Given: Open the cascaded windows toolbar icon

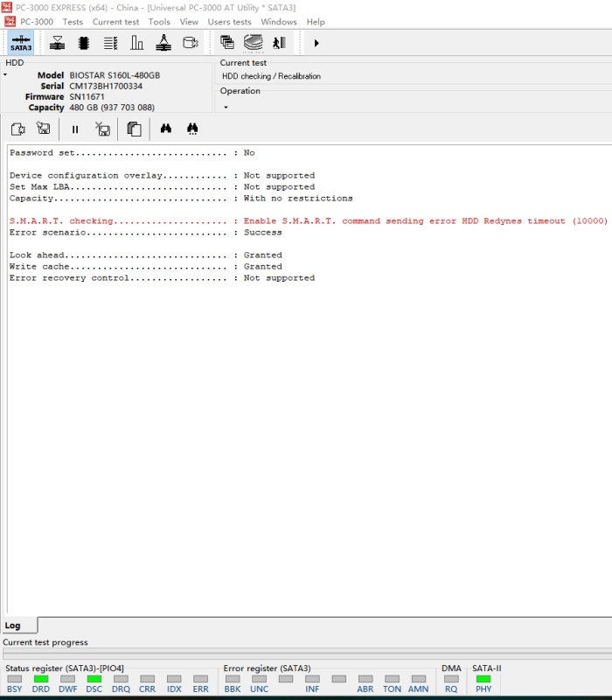Looking at the screenshot, I should pos(227,42).
